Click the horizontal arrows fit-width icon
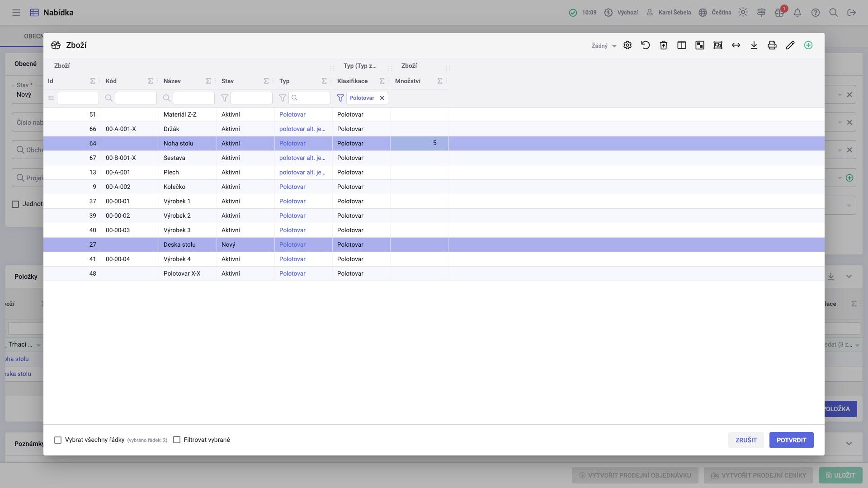868x488 pixels. (x=736, y=45)
